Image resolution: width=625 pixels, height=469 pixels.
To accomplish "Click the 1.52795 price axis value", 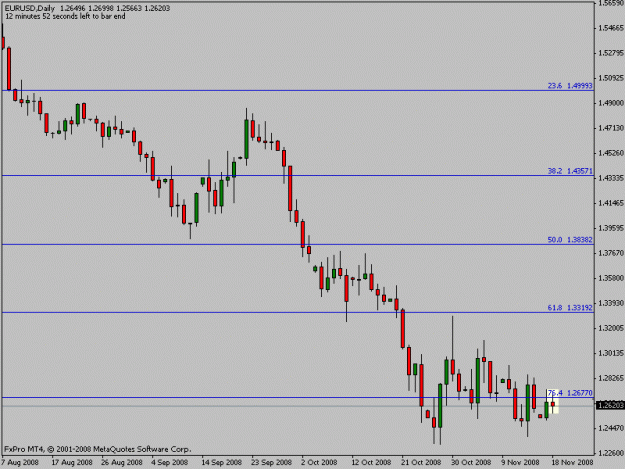I will [x=611, y=53].
